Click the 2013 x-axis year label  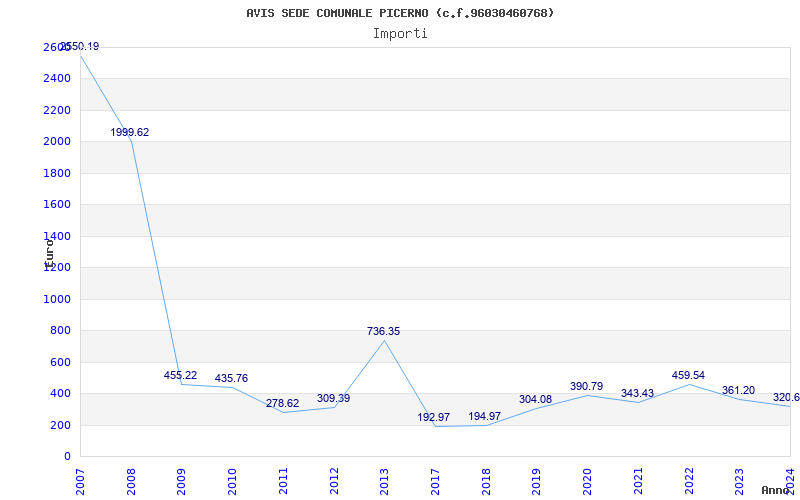pyautogui.click(x=384, y=481)
